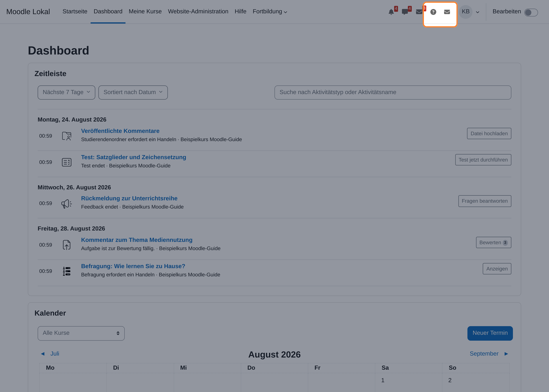Open the Sortiert nach Datum dropdown
The width and height of the screenshot is (549, 392).
133,93
